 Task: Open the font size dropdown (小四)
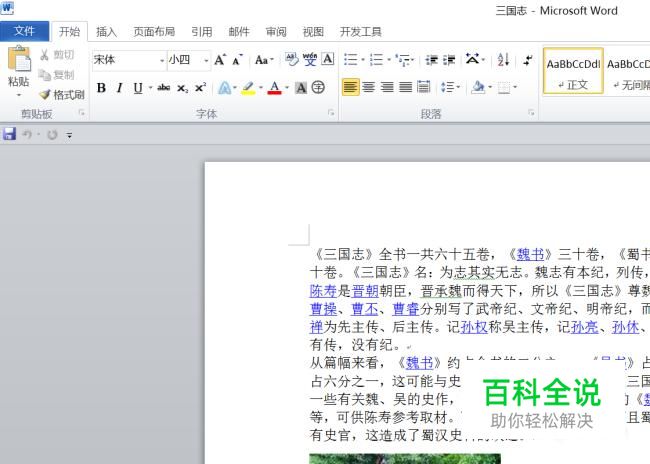click(206, 61)
